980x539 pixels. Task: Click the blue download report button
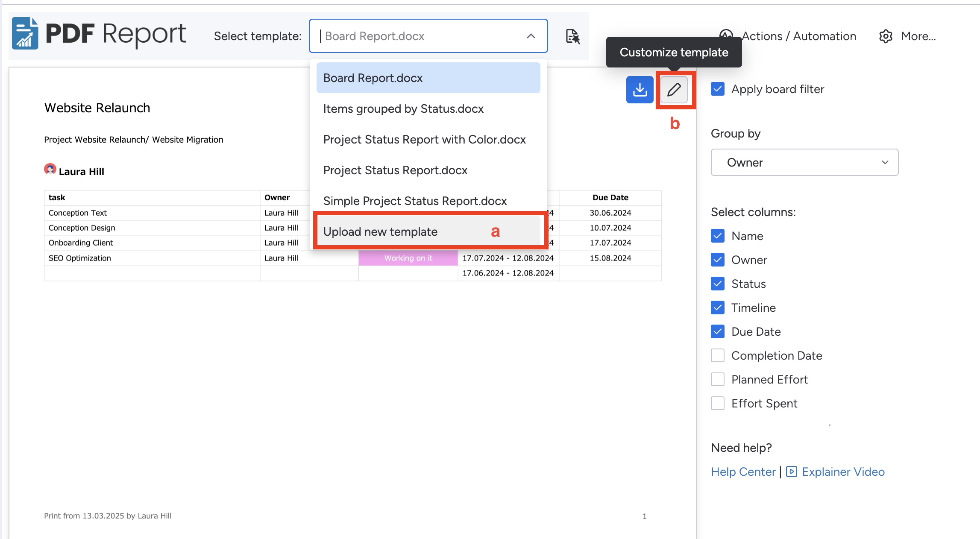point(640,90)
